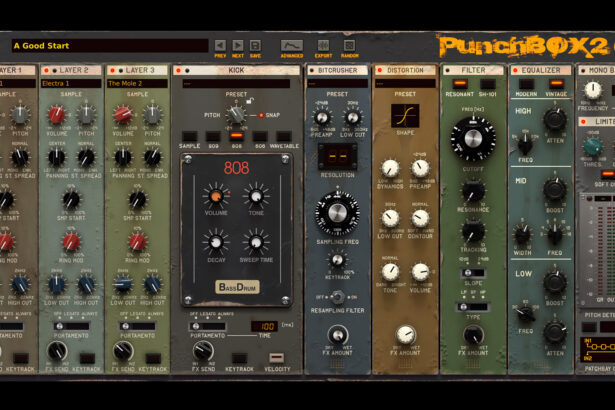The width and height of the screenshot is (615, 410).
Task: Toggle the Kick KEYTRACK button
Action: point(239,358)
